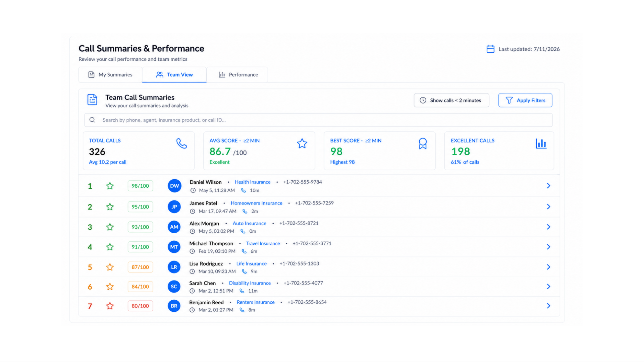Toggle the Show calls < 2 minutes filter
The height and width of the screenshot is (362, 644).
click(451, 100)
